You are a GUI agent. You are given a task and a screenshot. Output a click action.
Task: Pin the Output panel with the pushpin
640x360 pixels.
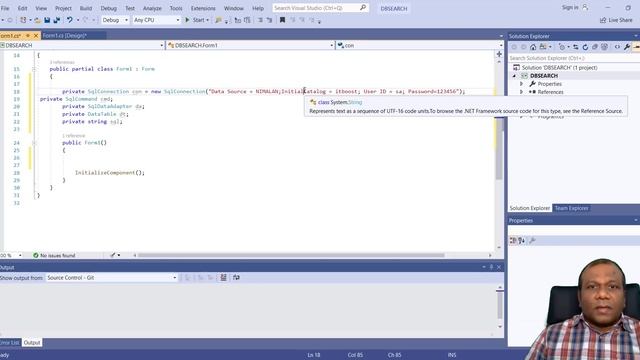491,267
